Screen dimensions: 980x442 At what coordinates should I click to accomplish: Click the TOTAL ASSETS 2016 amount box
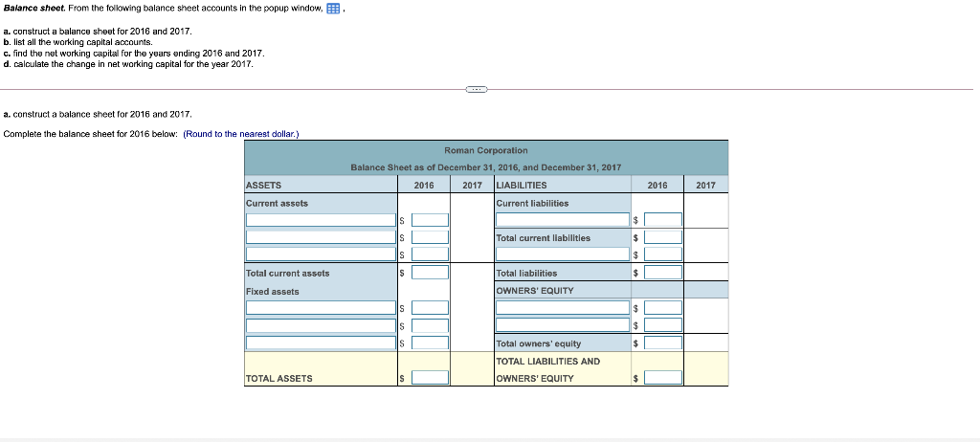pos(430,378)
